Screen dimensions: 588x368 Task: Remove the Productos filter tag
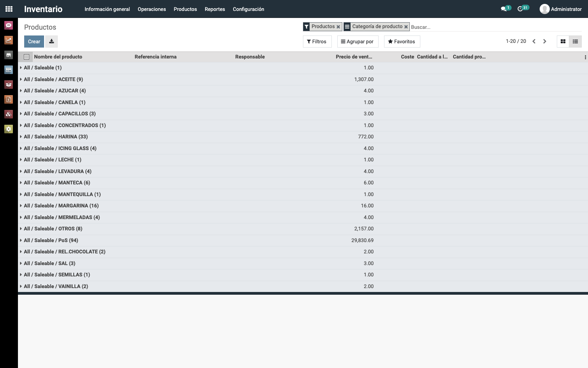[x=338, y=27]
